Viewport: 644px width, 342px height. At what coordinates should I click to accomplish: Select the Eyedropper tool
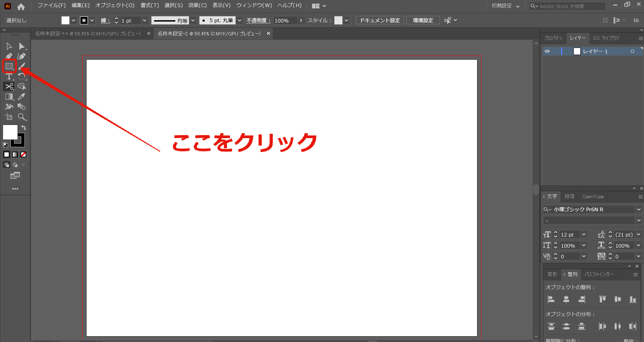point(22,97)
